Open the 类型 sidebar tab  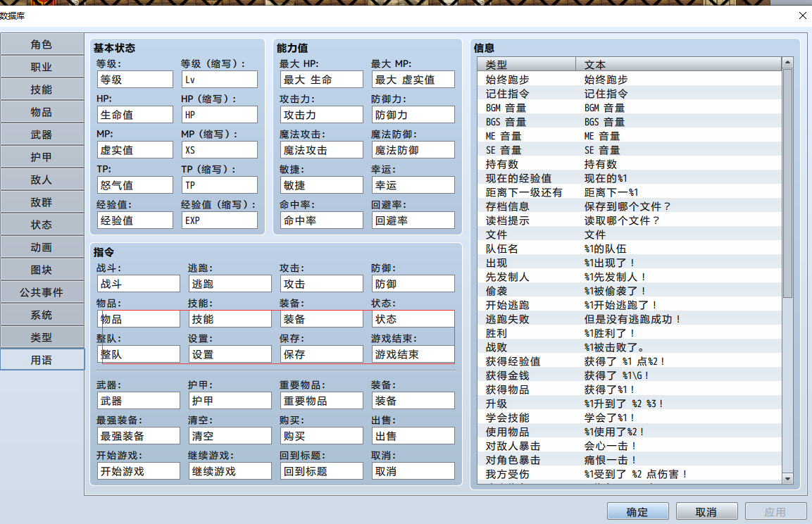tap(42, 337)
